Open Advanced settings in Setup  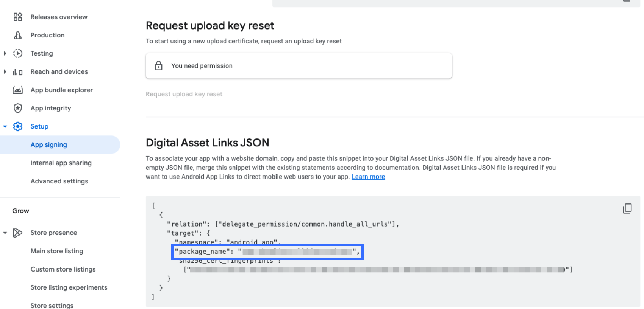59,181
